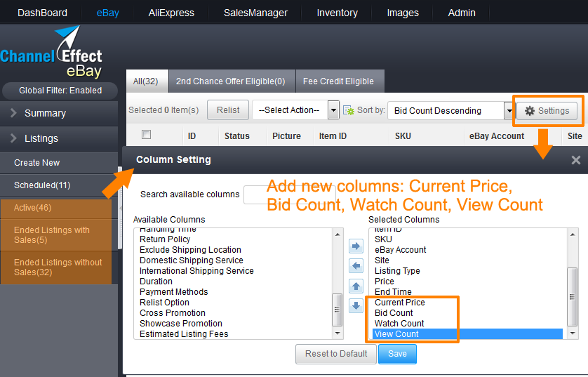Select Bid Count in Selected Columns

pyautogui.click(x=394, y=313)
